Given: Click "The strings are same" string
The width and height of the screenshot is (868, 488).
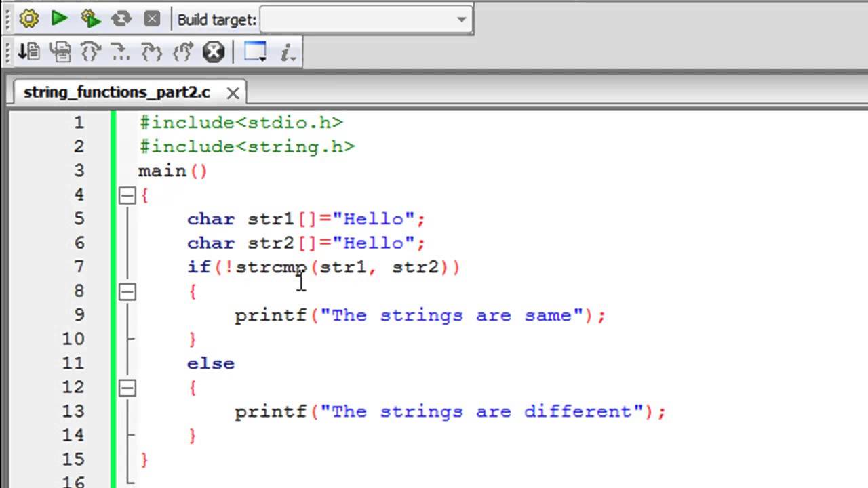Looking at the screenshot, I should pyautogui.click(x=452, y=315).
